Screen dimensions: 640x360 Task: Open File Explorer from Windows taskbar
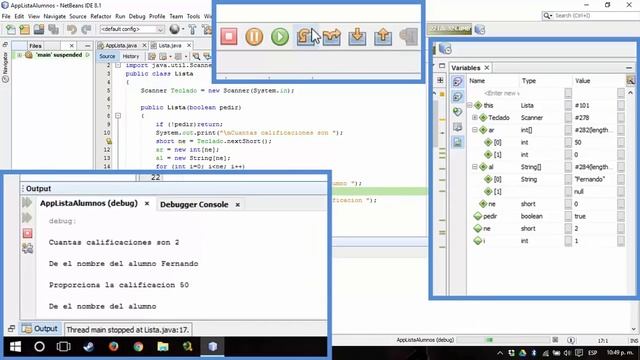[163, 347]
